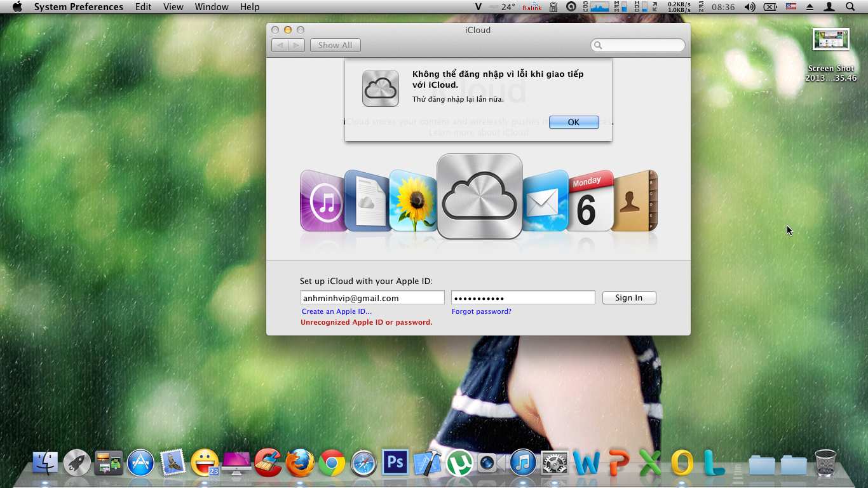
Task: Click the Contacts address book tile
Action: tap(635, 201)
